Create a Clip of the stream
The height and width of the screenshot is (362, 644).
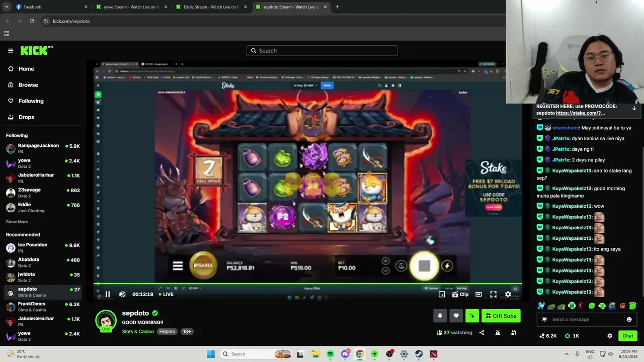[460, 294]
